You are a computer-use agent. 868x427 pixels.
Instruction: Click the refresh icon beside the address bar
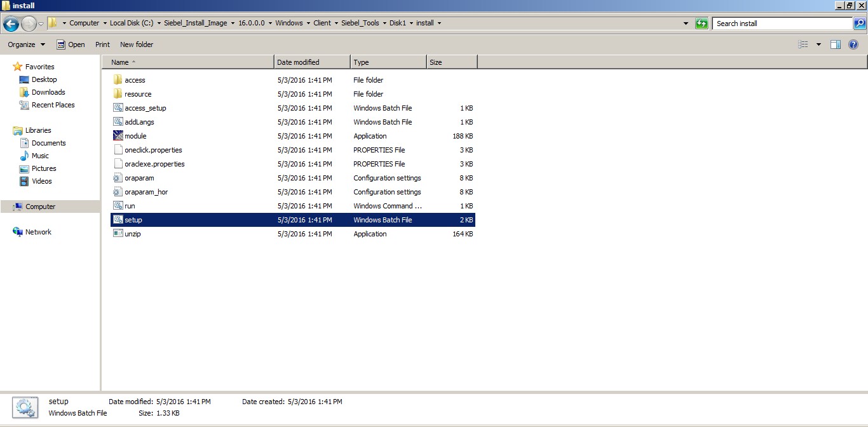tap(702, 23)
